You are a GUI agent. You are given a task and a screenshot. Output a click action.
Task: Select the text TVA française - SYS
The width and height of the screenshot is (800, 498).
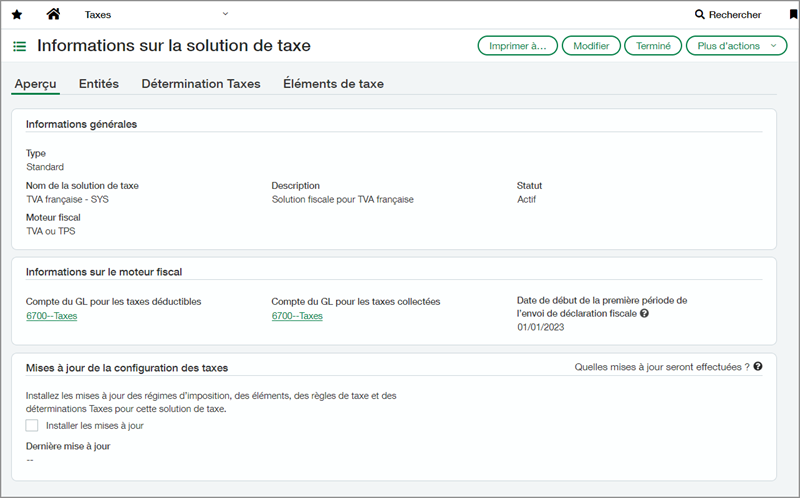coord(67,200)
